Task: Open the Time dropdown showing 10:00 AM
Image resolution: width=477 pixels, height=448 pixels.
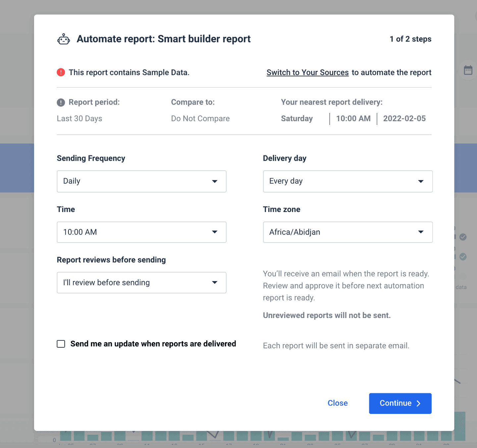Action: click(141, 232)
